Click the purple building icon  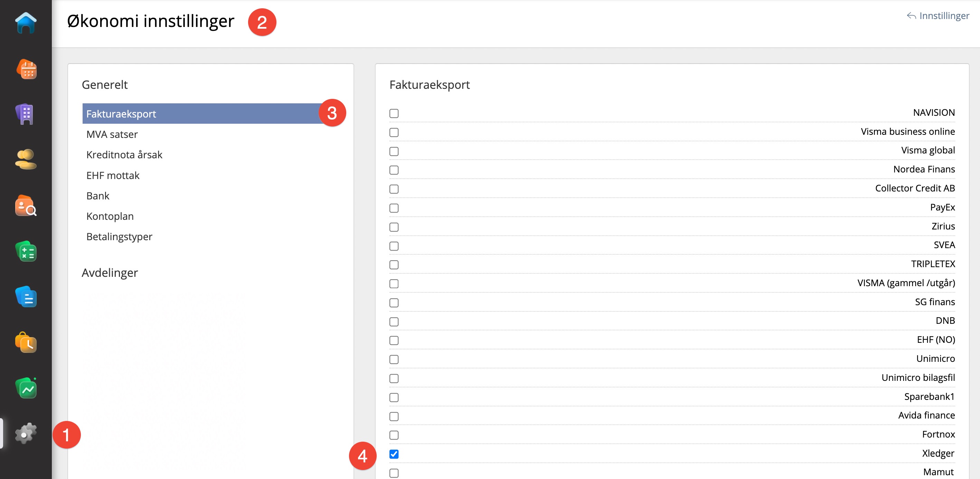tap(26, 114)
